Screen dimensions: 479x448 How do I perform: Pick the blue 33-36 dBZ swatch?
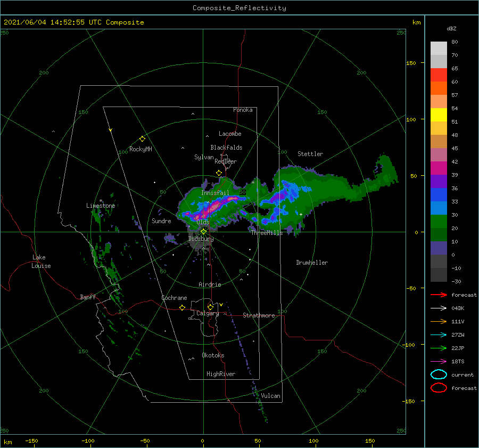click(439, 195)
